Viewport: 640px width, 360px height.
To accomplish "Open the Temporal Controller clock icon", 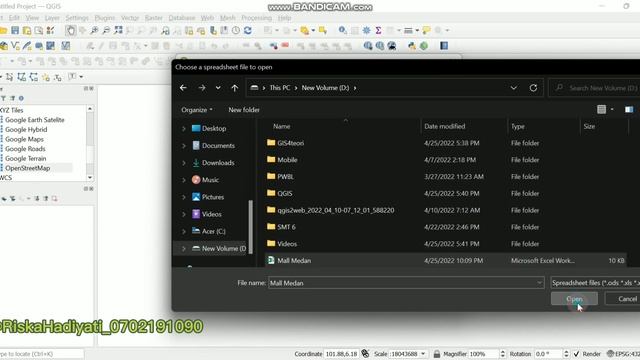I will tap(236, 30).
